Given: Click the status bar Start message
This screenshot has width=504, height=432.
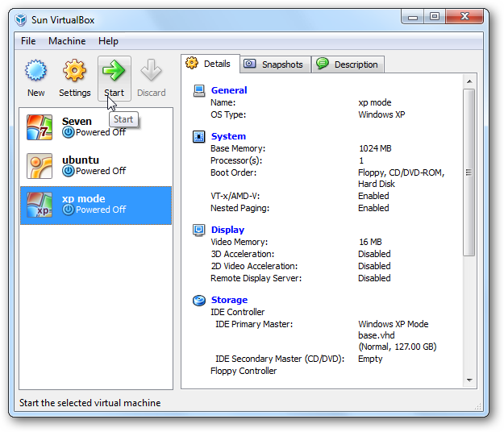Looking at the screenshot, I should [x=90, y=403].
